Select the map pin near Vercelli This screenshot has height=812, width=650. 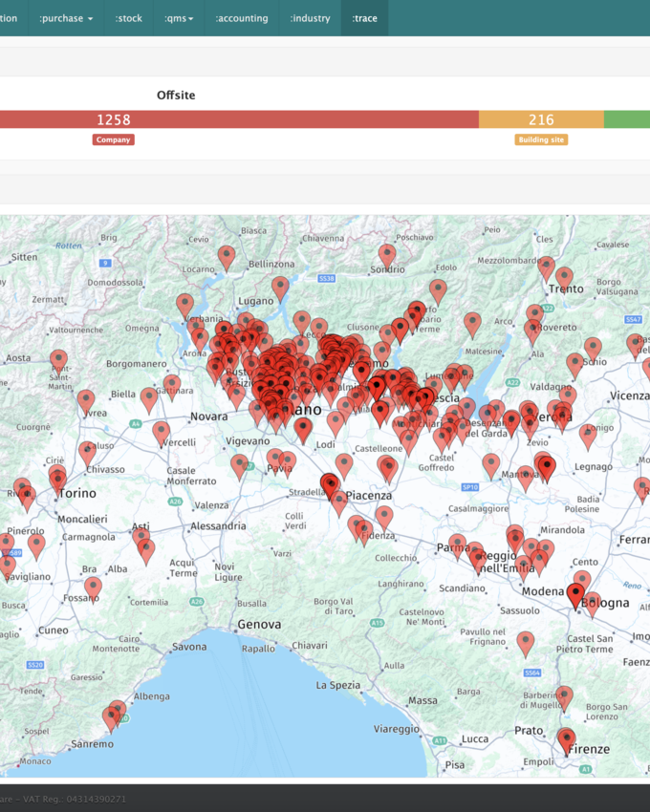click(161, 433)
